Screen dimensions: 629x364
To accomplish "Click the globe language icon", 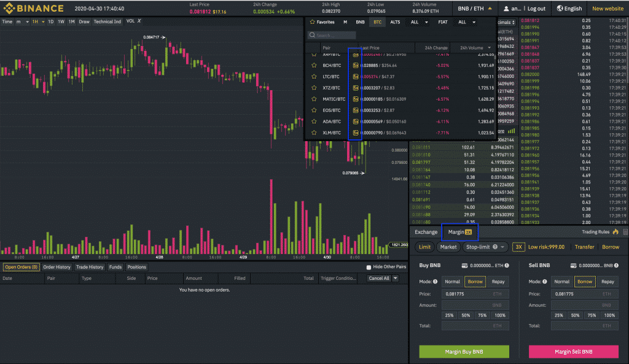I will 560,9.
